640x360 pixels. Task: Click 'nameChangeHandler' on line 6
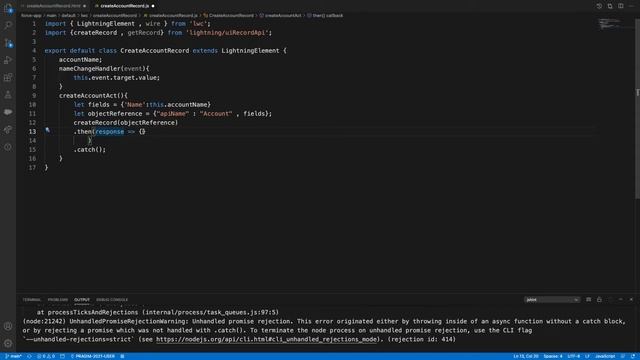(90, 69)
